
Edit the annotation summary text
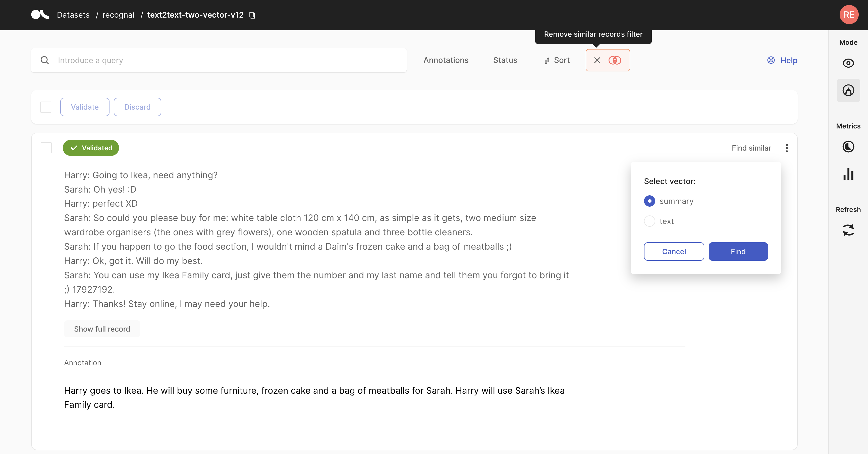pyautogui.click(x=314, y=398)
